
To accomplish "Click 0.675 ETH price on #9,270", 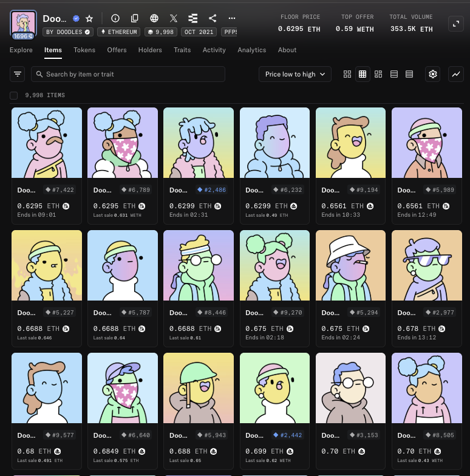I will point(264,329).
